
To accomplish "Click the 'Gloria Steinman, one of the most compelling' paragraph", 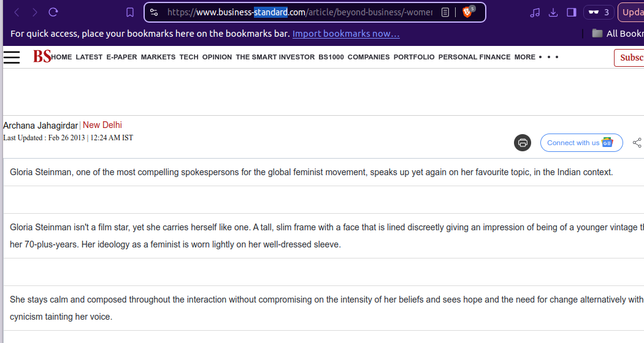I will pyautogui.click(x=312, y=172).
